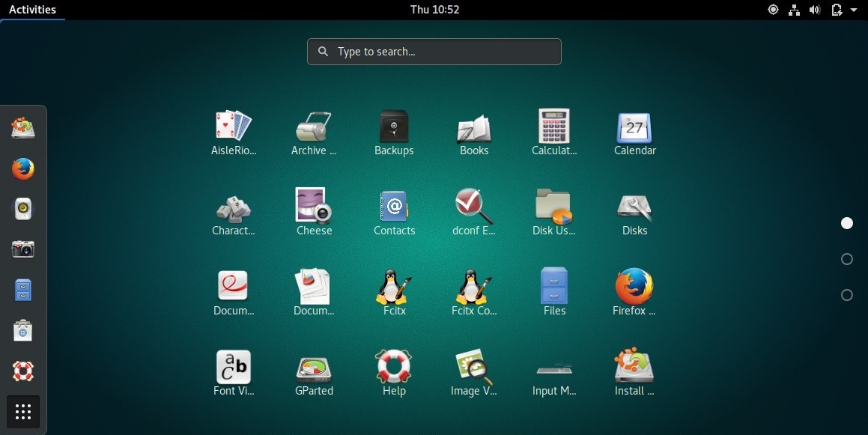This screenshot has height=435, width=868.
Task: Switch to third app page dot
Action: [847, 295]
